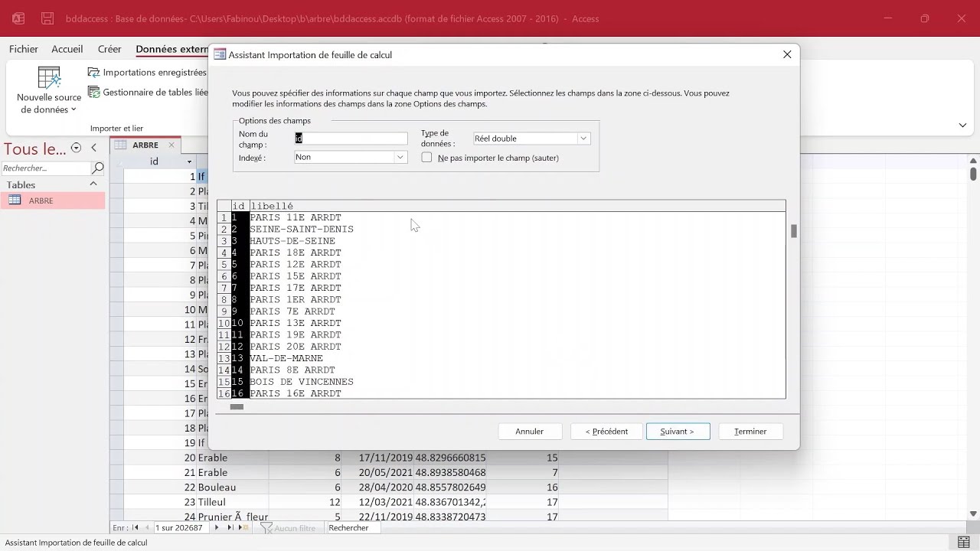
Task: Click PARIS 1ER ARRDT in the preview
Action: 296,299
